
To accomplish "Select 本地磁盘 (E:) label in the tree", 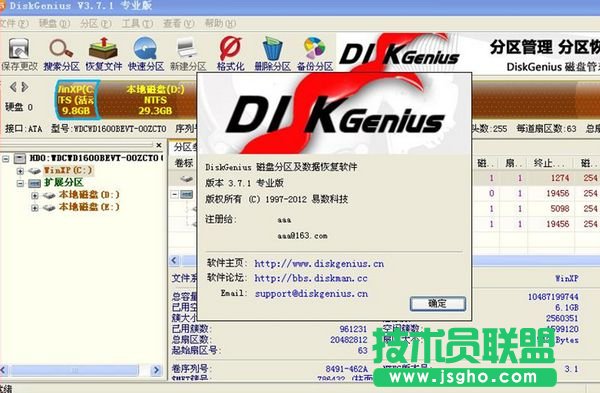I will (x=89, y=207).
